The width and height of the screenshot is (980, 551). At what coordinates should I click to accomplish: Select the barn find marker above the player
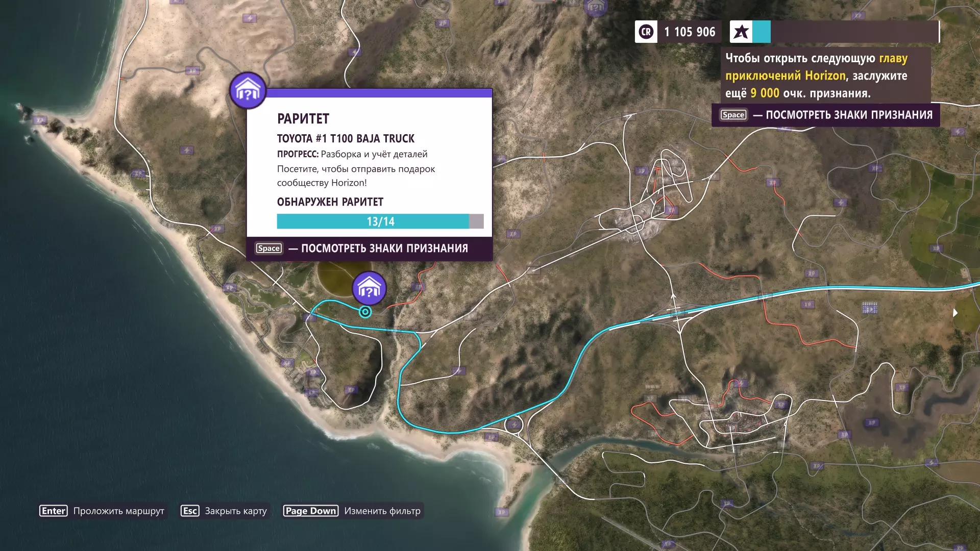click(x=369, y=288)
